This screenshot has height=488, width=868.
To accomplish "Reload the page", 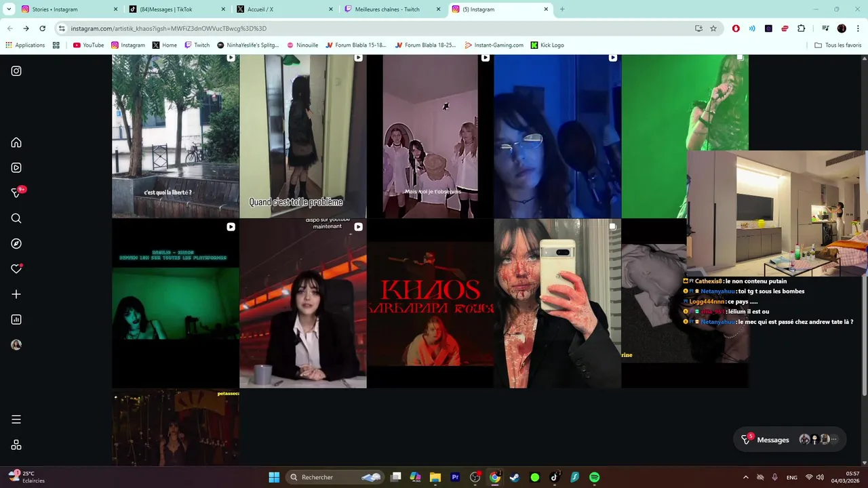I will point(42,28).
